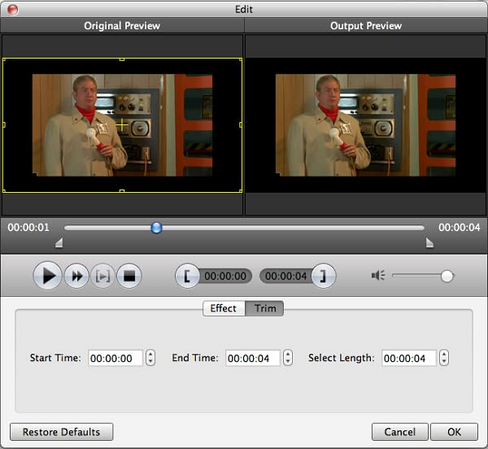Click the play selection bracket button
The height and width of the screenshot is (449, 488).
click(x=103, y=276)
